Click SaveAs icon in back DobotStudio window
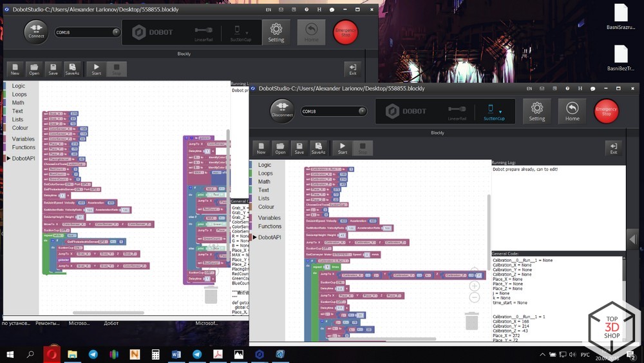The image size is (644, 363). [x=72, y=69]
